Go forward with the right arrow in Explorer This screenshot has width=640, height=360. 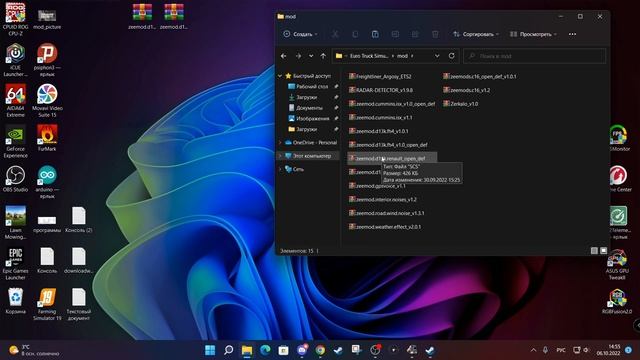(298, 56)
